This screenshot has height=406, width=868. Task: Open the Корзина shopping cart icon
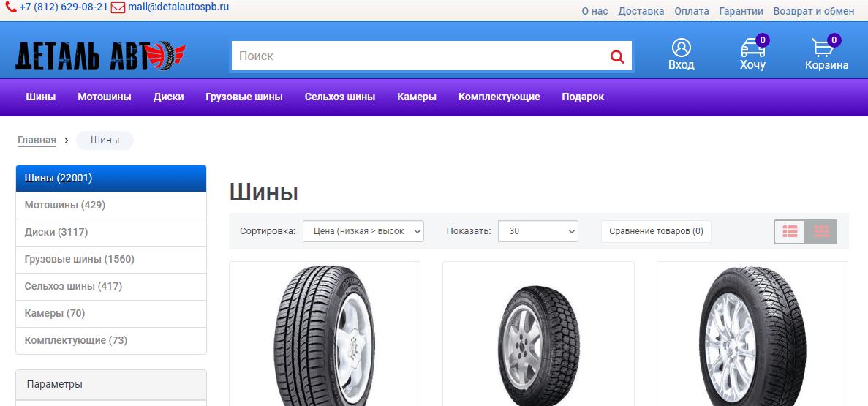coord(824,48)
